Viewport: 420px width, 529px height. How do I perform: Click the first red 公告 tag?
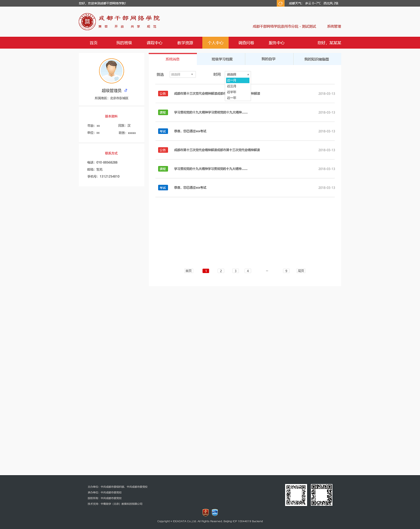tap(163, 94)
